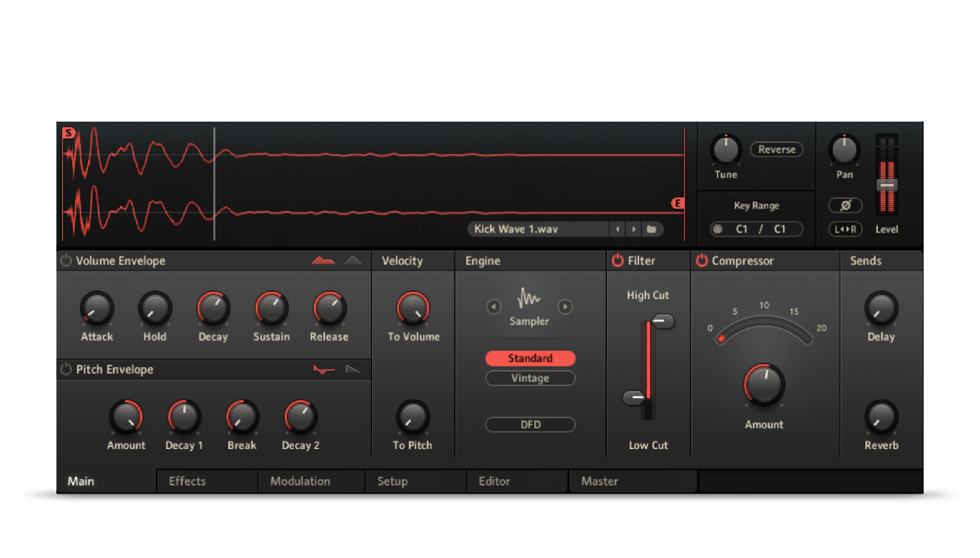
Task: Click the sample start marker S
Action: [x=68, y=133]
